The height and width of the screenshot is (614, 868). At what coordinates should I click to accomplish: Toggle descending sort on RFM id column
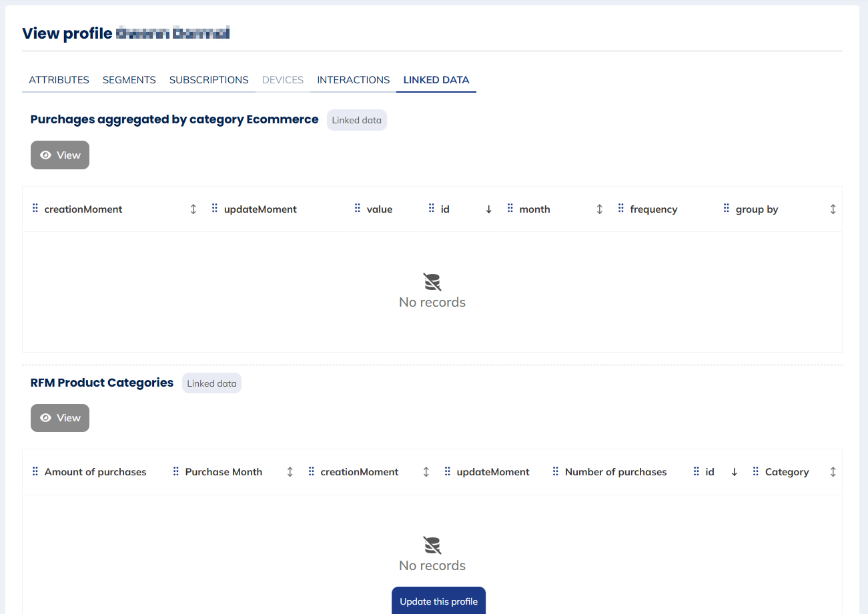point(735,472)
